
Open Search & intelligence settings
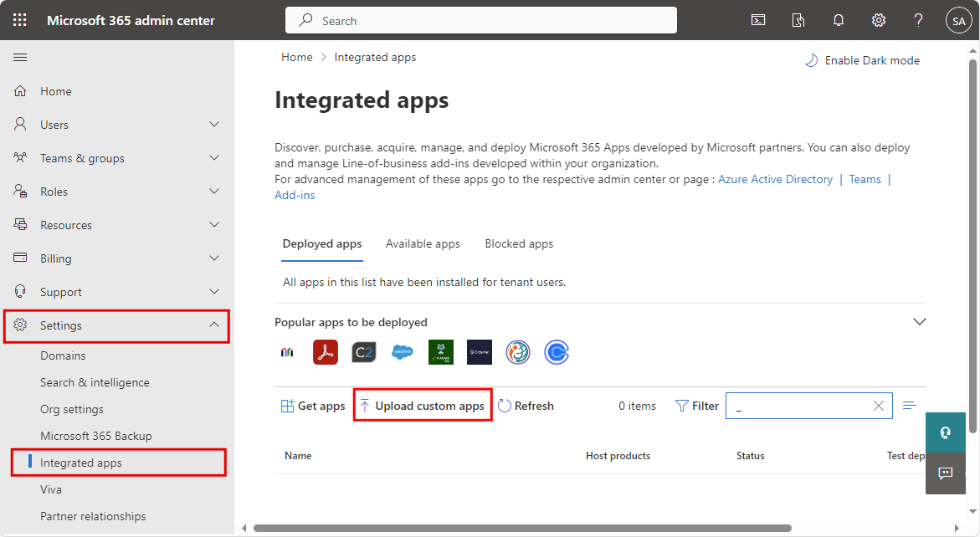click(95, 382)
